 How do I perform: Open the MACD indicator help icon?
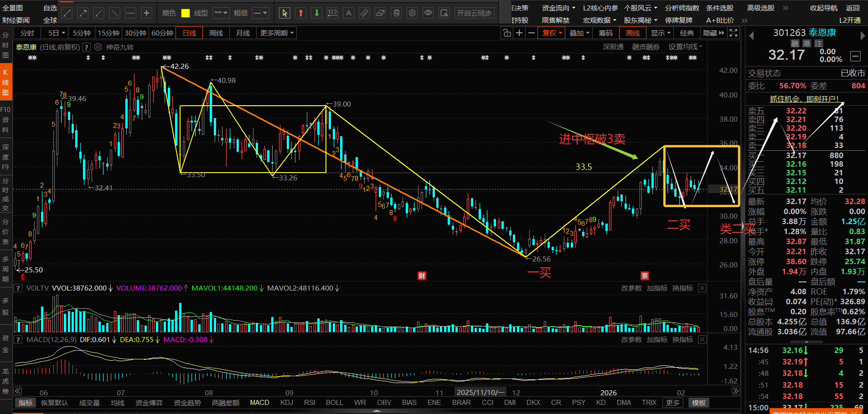(18, 339)
